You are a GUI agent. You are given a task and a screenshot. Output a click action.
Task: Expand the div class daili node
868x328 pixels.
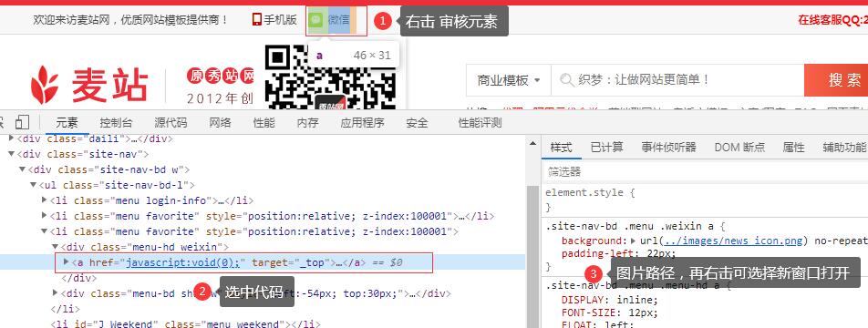12,138
